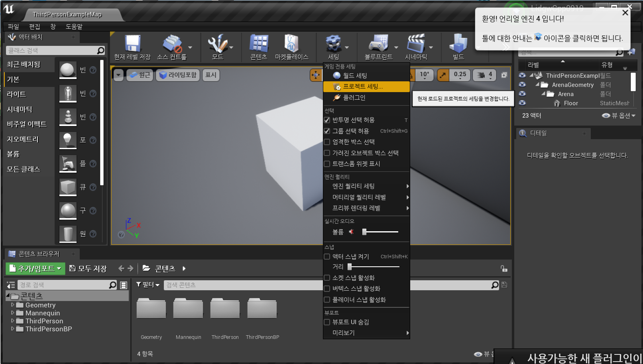Open the Marketplace (마켓플레이스) toolbar icon
Screen dimensions: 643x364
[x=291, y=43]
